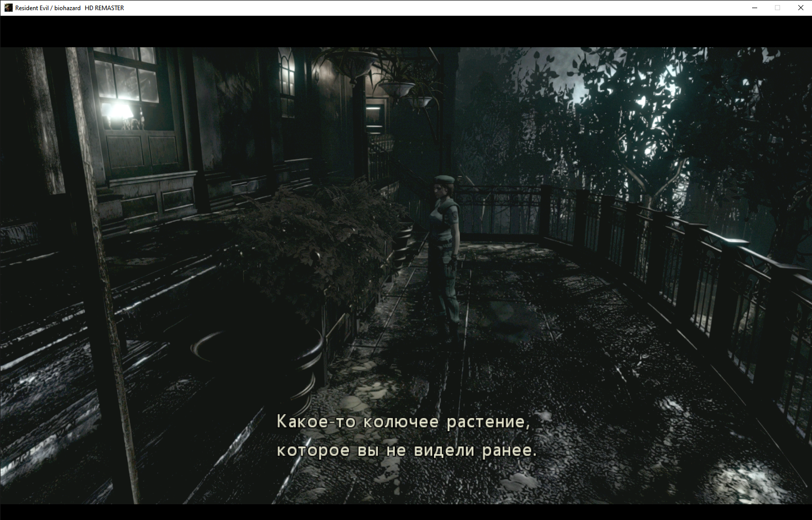
Task: Minimize the Resident Evil game window
Action: coord(755,8)
